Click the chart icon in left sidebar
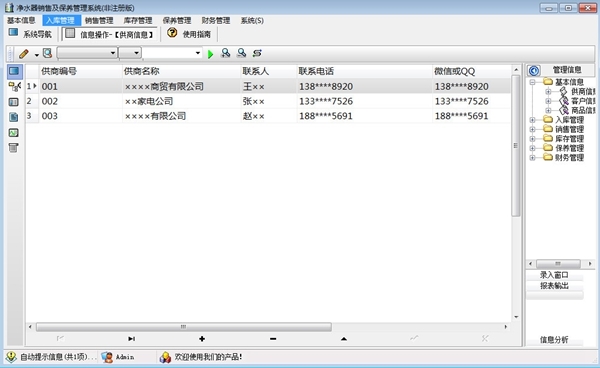 click(x=13, y=133)
